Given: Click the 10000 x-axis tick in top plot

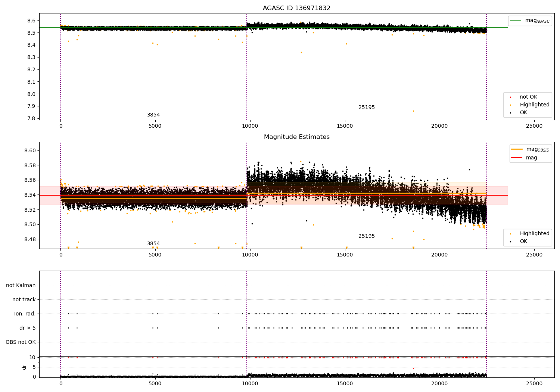Looking at the screenshot, I should tap(250, 126).
